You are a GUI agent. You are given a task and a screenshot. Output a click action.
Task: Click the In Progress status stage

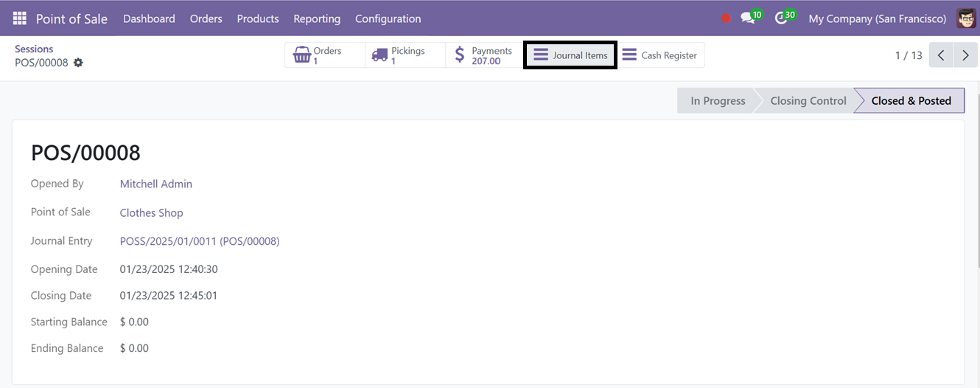(718, 101)
